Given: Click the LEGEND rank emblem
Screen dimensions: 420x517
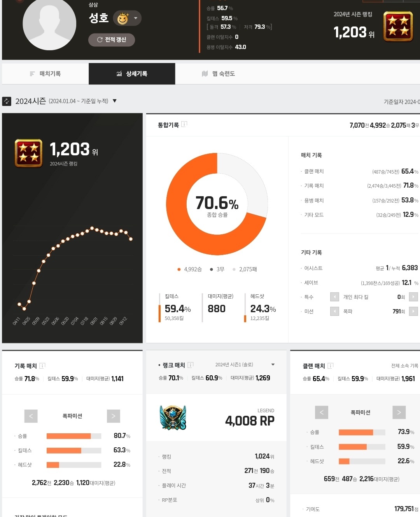Looking at the screenshot, I should pos(173,418).
